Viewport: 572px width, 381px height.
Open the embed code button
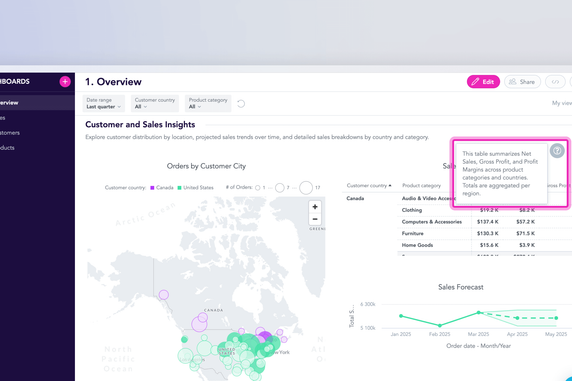point(555,82)
